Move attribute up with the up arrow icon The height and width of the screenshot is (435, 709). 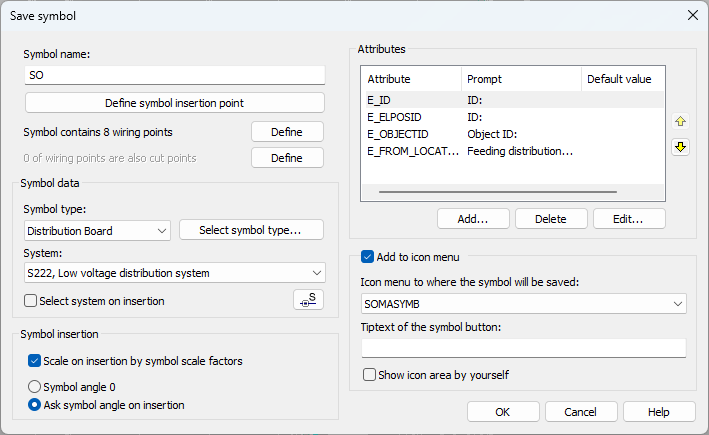coord(680,121)
